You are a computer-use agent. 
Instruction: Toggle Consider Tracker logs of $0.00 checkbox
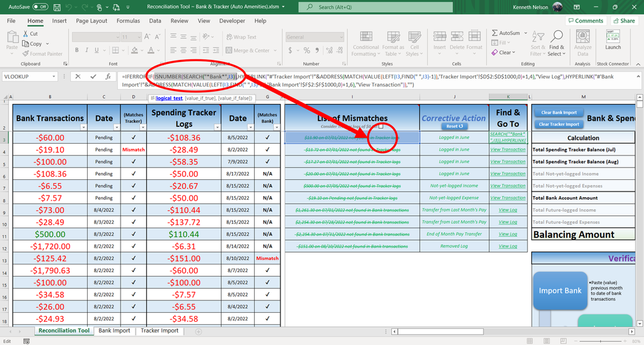pyautogui.click(x=381, y=126)
